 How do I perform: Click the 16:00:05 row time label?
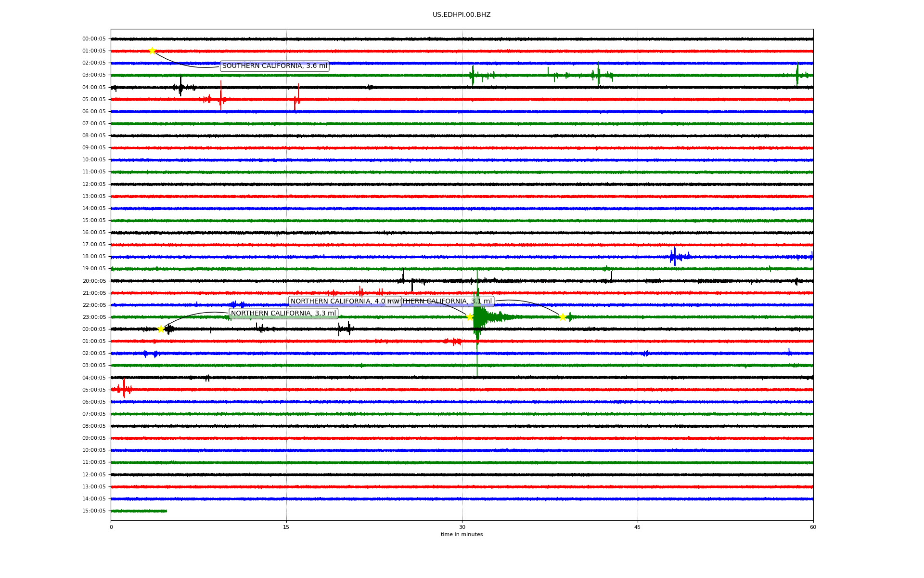coord(94,232)
